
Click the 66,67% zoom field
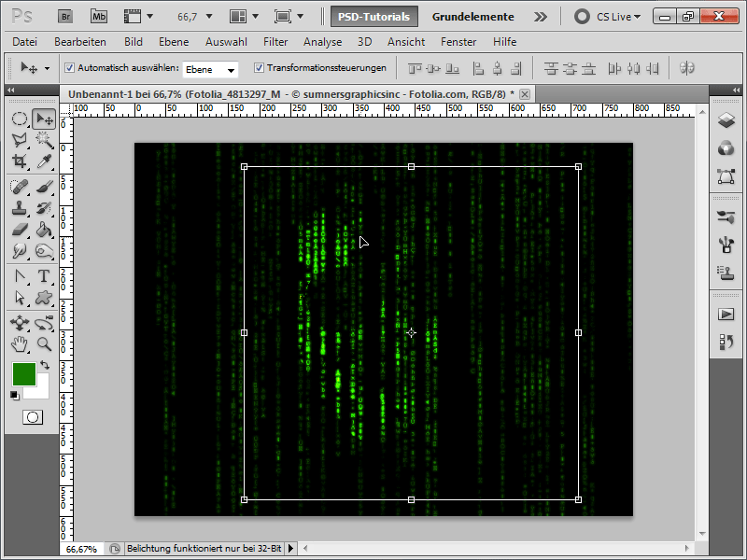[81, 549]
